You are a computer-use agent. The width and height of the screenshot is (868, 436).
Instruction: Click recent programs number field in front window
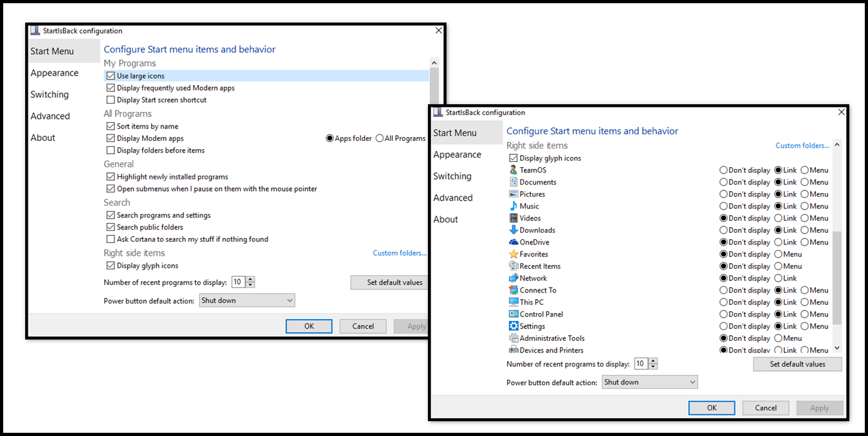[x=642, y=364]
